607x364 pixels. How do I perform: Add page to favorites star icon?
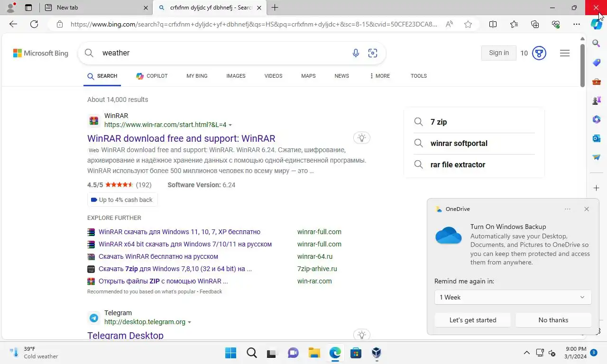point(468,24)
